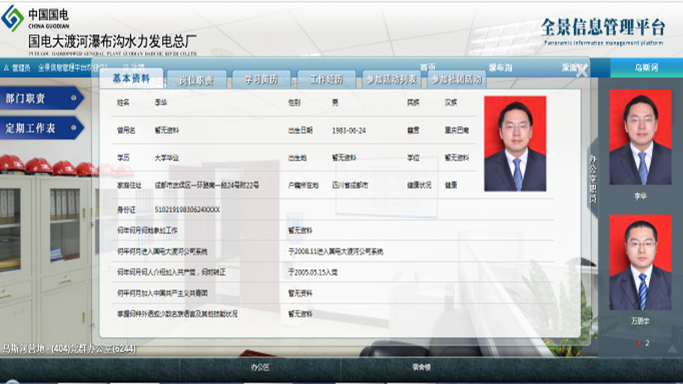The height and width of the screenshot is (384, 683).
Task: Select the 参加社团活动 tab
Action: point(457,80)
